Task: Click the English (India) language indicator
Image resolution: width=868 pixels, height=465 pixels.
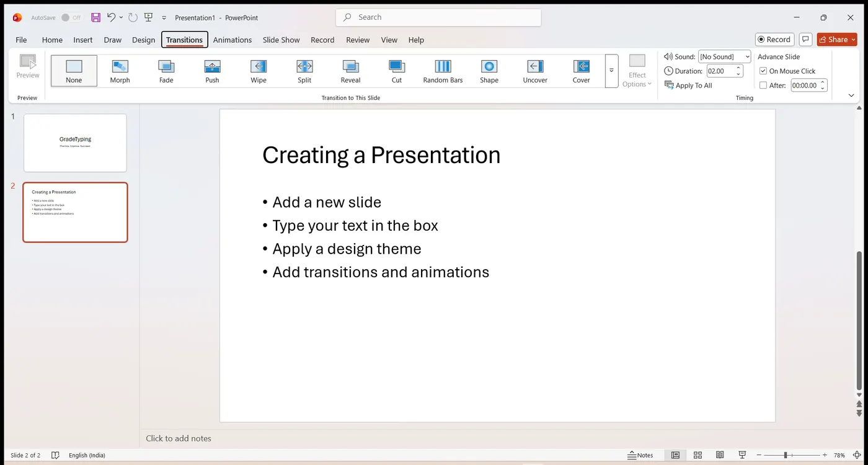Action: pyautogui.click(x=87, y=455)
